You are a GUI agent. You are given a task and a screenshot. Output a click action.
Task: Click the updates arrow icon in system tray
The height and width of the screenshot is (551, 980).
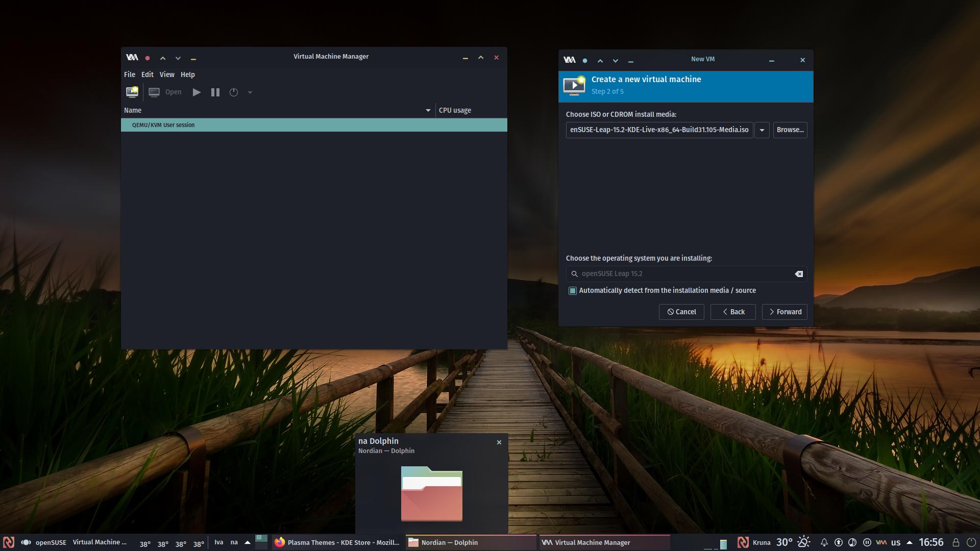838,542
